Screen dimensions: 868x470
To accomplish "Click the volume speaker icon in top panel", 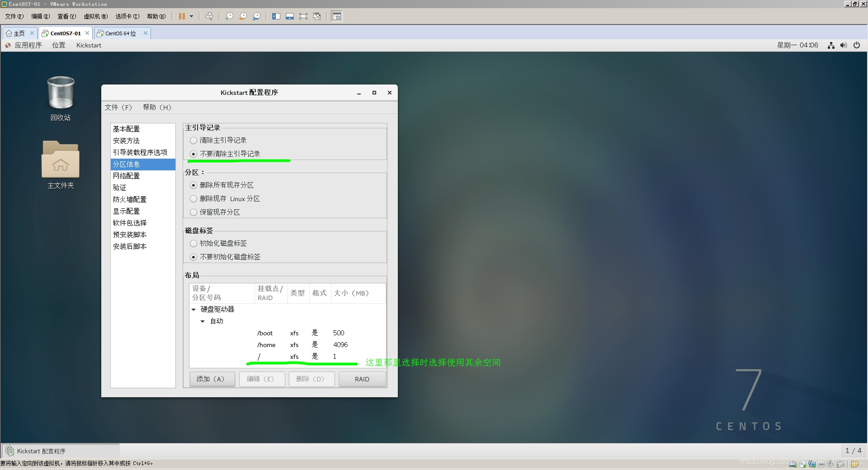I will [844, 45].
